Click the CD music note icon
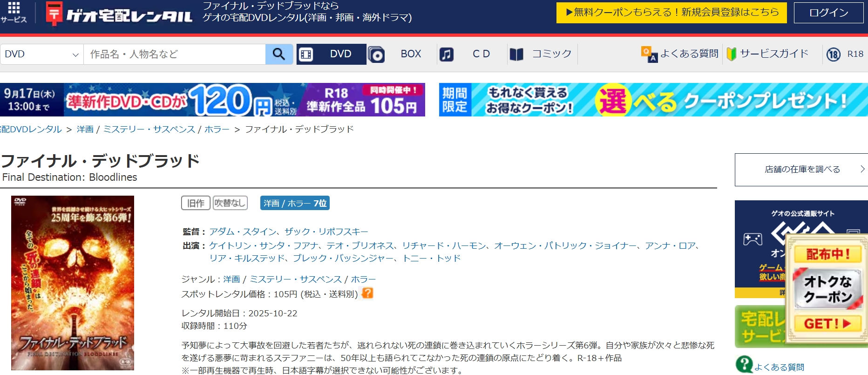The width and height of the screenshot is (868, 375). click(446, 55)
